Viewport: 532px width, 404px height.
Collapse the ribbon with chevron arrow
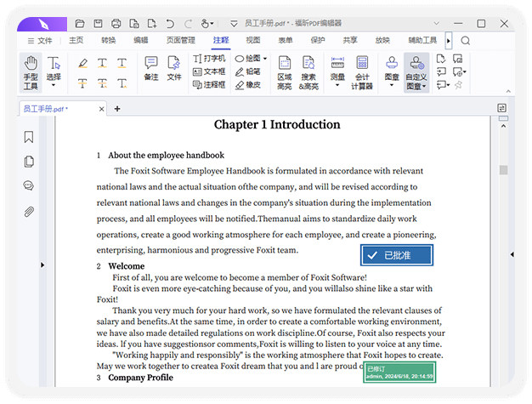508,91
